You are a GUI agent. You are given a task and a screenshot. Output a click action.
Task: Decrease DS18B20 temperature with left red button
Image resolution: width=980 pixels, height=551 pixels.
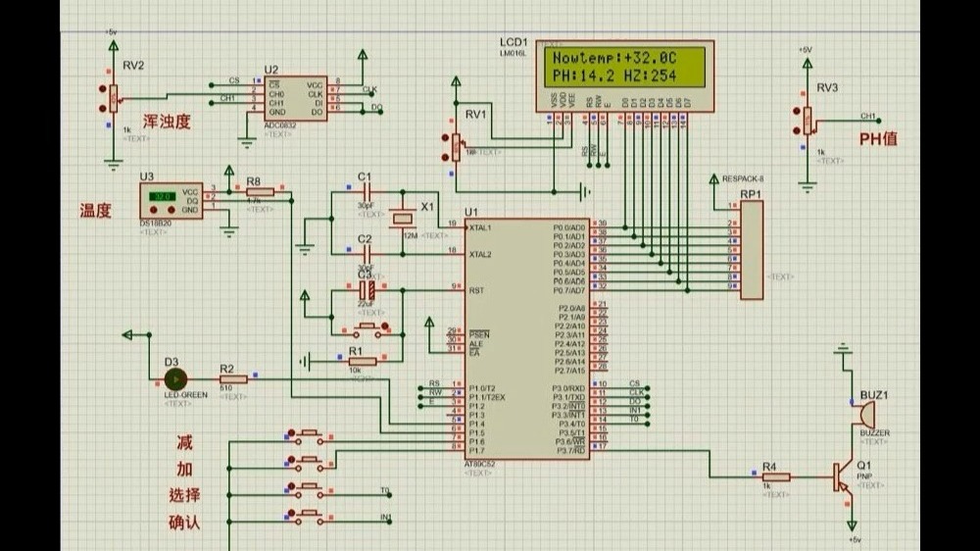(154, 210)
